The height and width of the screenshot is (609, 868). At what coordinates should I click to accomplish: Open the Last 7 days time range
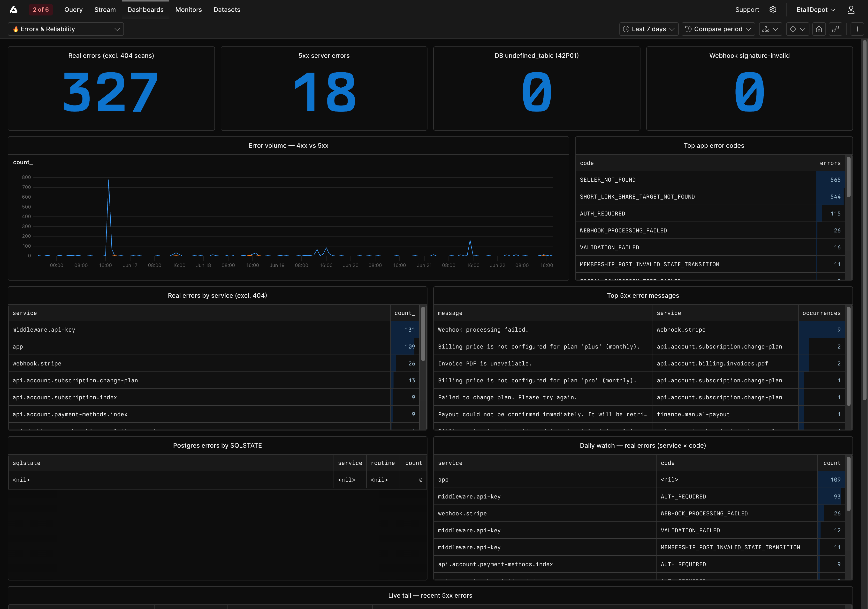click(x=649, y=29)
